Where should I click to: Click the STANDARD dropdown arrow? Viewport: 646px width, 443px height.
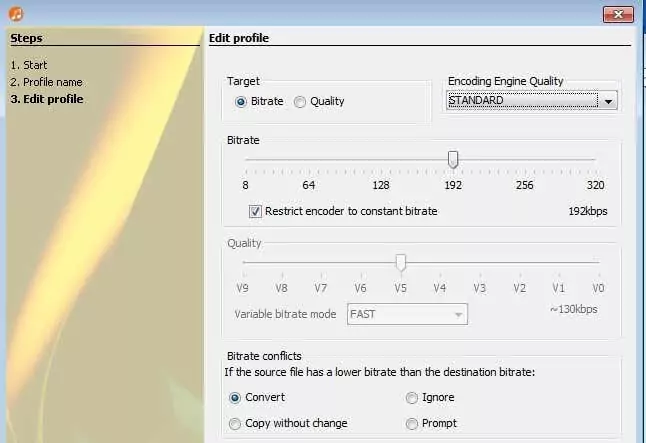point(607,101)
